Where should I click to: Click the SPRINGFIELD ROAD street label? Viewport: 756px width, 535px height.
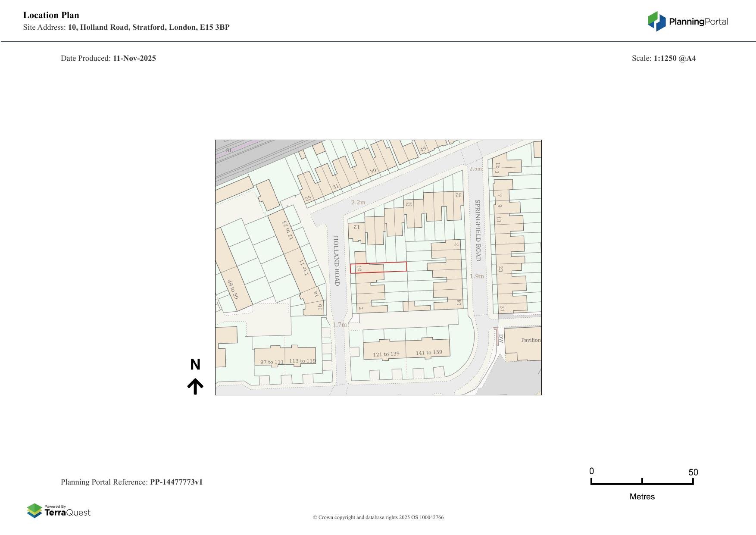click(x=478, y=230)
